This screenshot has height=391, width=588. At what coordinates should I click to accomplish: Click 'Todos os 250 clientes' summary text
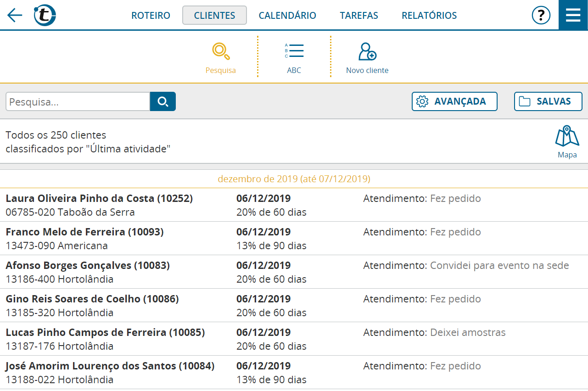click(x=56, y=135)
